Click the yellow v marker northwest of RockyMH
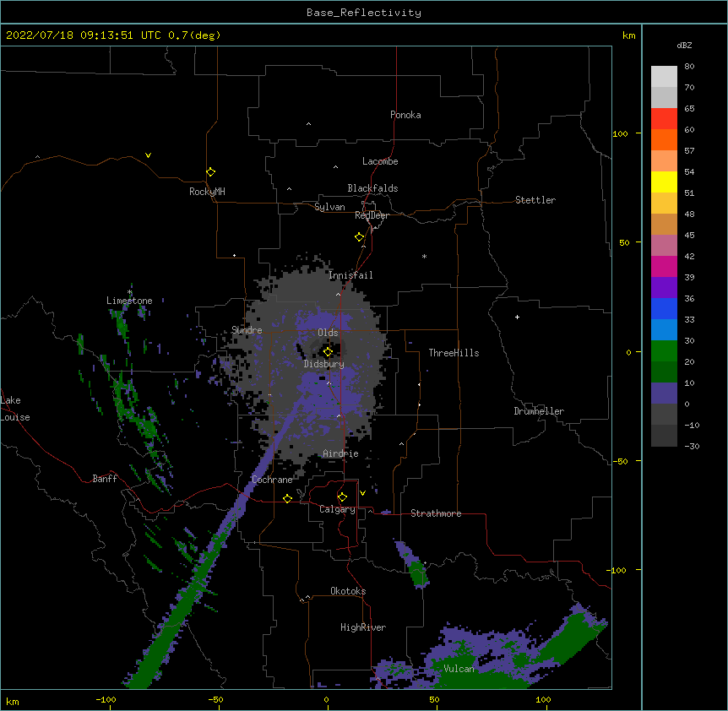 [x=148, y=155]
